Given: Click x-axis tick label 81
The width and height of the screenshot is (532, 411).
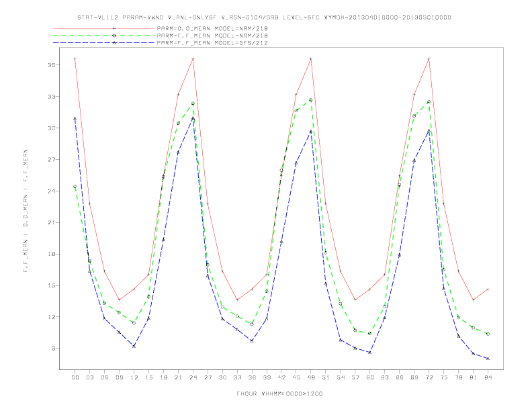Looking at the screenshot, I should tap(474, 377).
